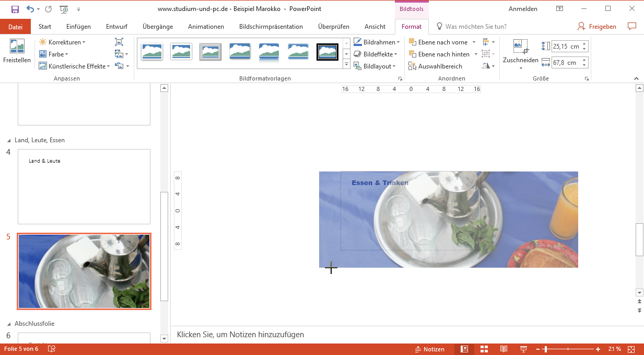Click Ebene nach hinten
Image resolution: width=644 pixels, height=355 pixels.
440,54
